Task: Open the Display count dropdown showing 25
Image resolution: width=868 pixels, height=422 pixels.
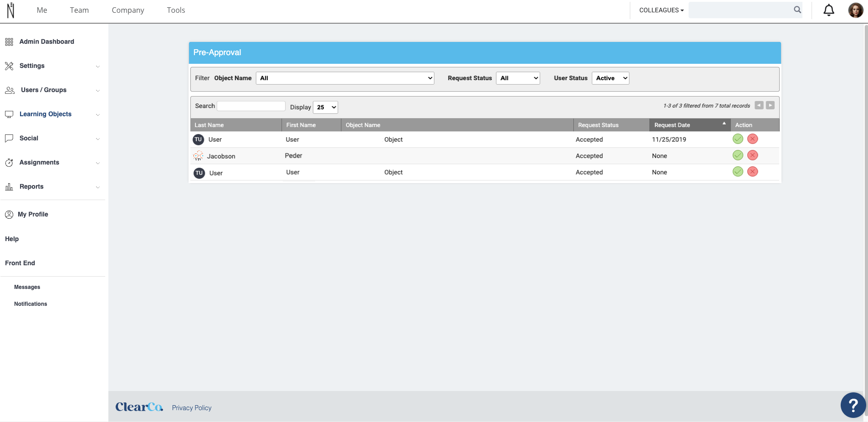Action: pos(325,107)
